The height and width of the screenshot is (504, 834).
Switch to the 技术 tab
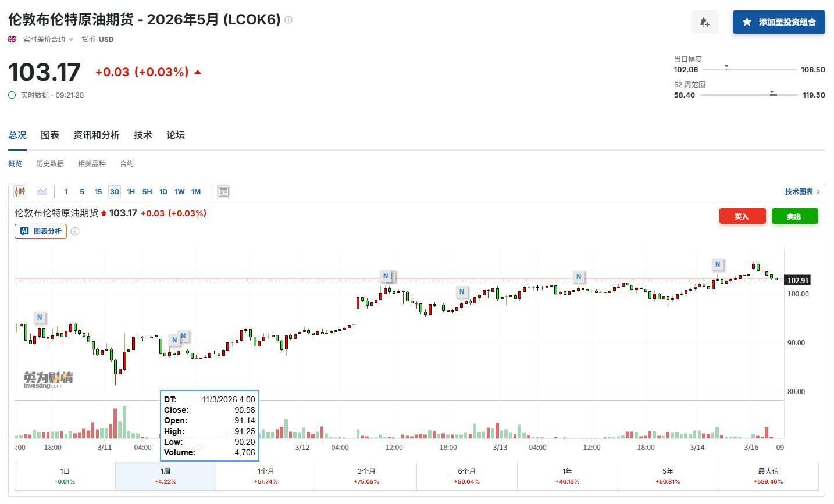pos(142,134)
